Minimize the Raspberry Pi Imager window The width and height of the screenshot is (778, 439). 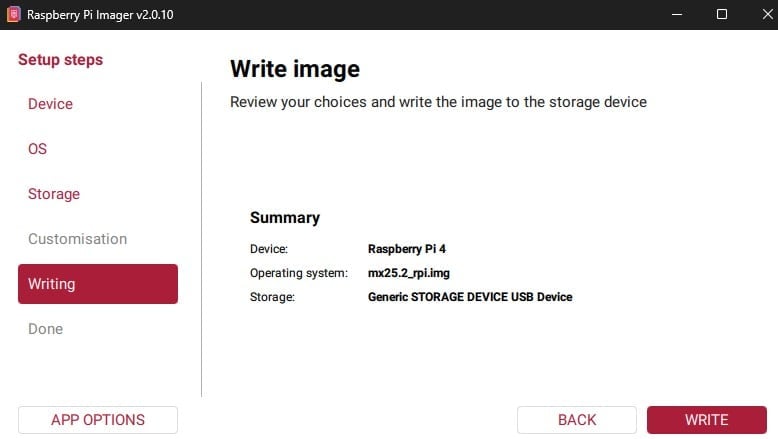coord(677,14)
